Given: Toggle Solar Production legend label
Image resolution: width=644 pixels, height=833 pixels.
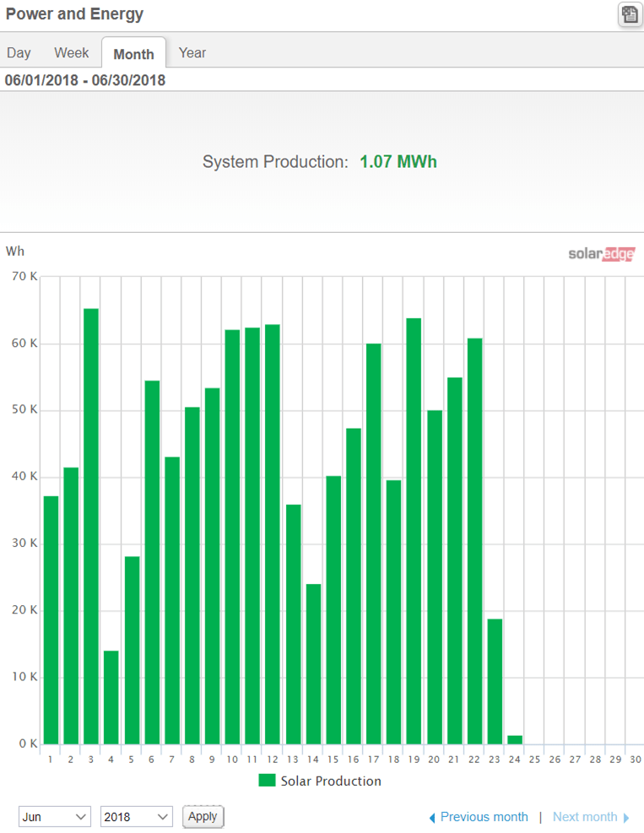Looking at the screenshot, I should coord(331,781).
